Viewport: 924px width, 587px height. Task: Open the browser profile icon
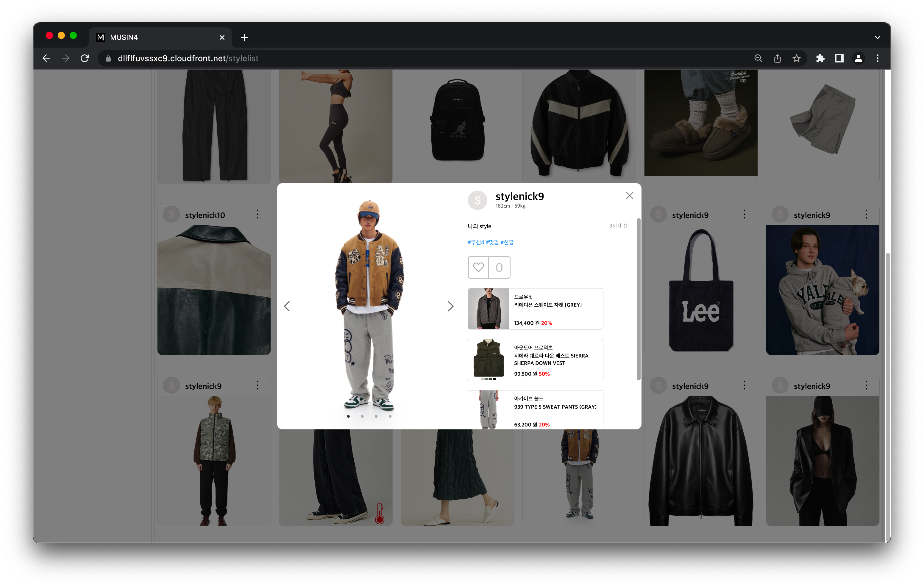859,58
